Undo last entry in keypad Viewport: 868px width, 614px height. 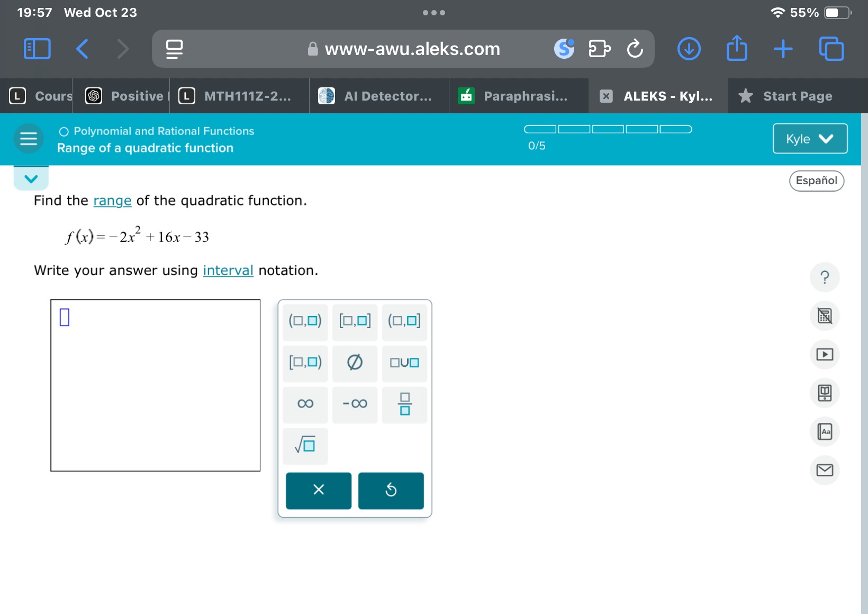tap(391, 490)
